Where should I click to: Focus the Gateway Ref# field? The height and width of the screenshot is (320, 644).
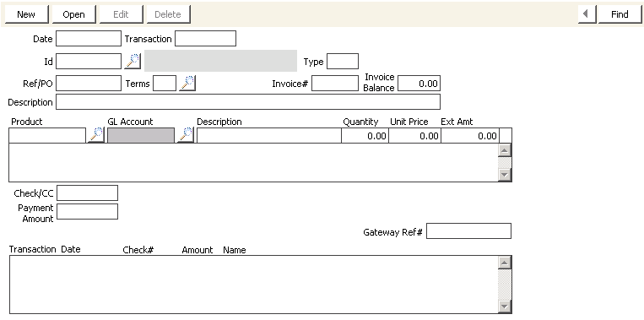[x=468, y=231]
